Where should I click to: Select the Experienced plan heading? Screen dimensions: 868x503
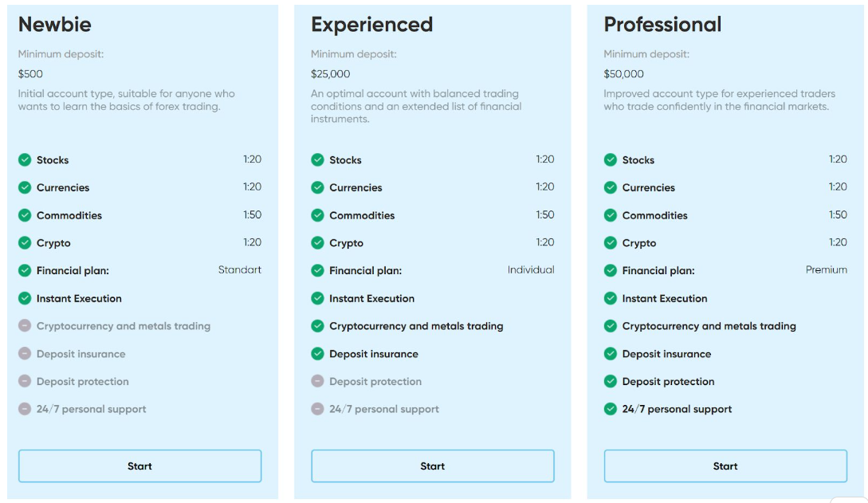tap(371, 25)
